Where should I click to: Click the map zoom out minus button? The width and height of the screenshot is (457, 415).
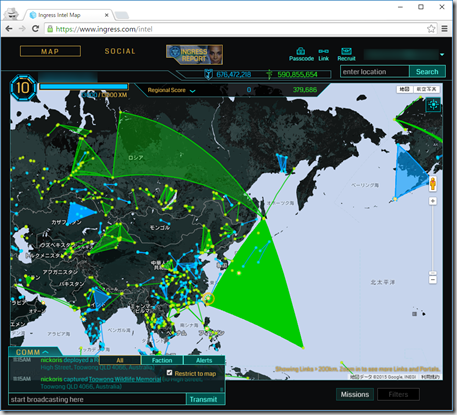[433, 280]
